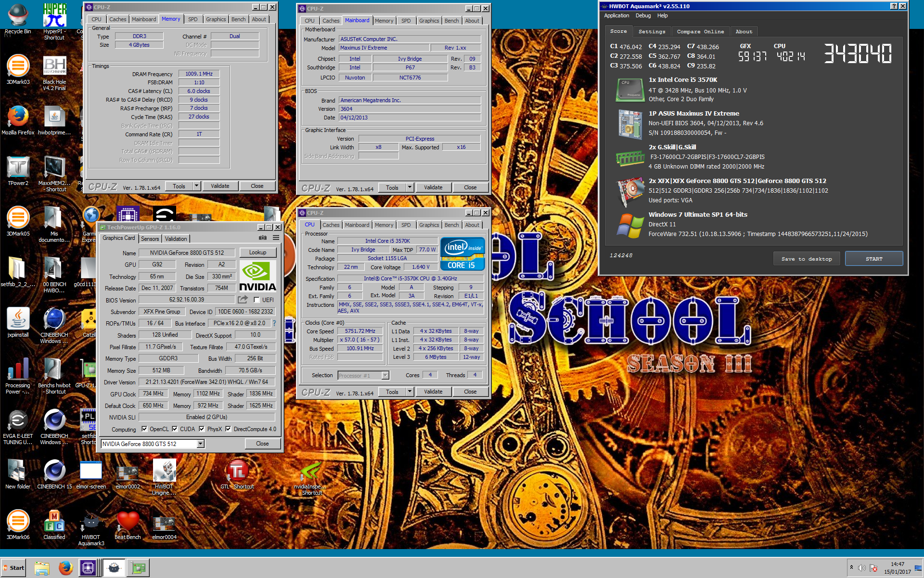
Task: Click Tools button in CPU-Z Memory window
Action: click(179, 186)
